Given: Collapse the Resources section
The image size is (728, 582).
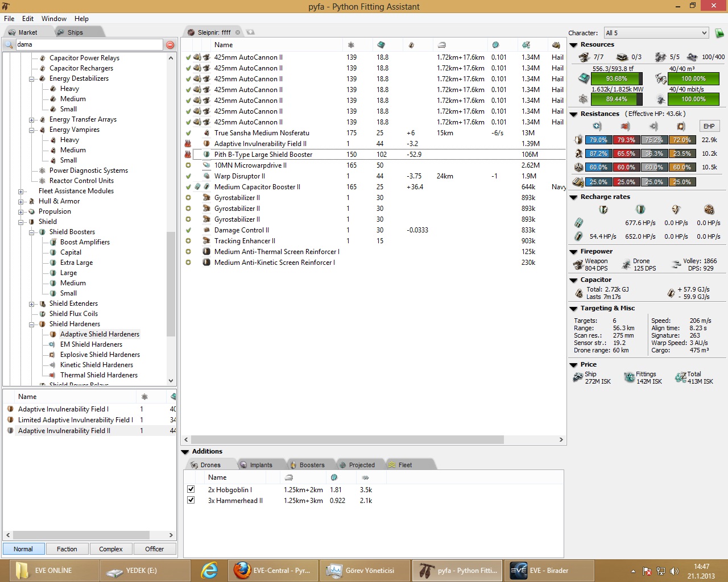Looking at the screenshot, I should click(573, 45).
